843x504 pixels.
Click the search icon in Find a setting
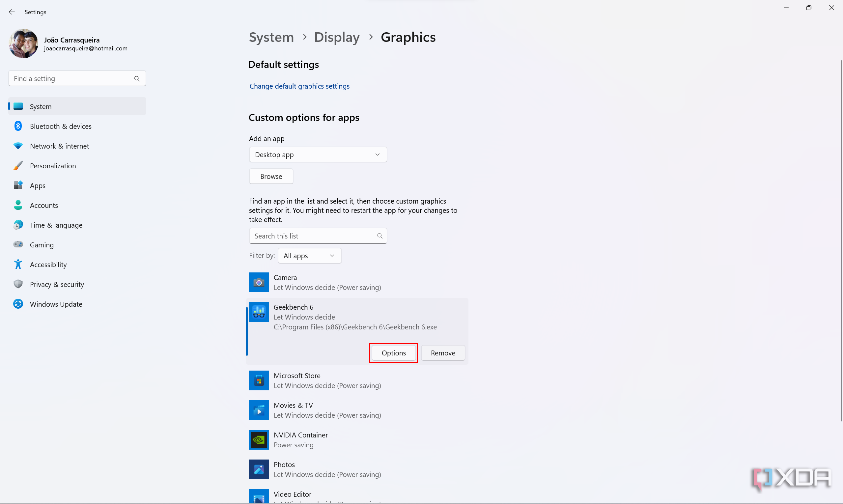coord(137,78)
